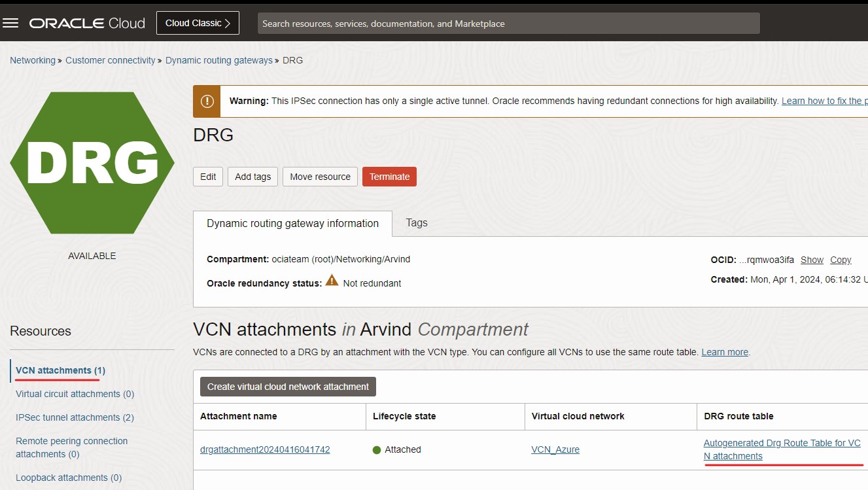Focus the search resources input field

tap(508, 24)
